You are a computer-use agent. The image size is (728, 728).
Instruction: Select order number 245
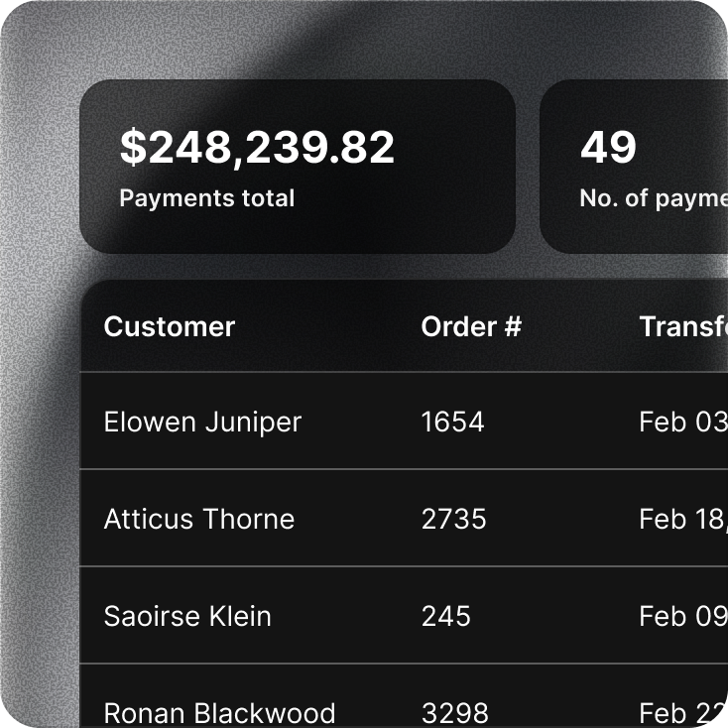click(x=445, y=616)
